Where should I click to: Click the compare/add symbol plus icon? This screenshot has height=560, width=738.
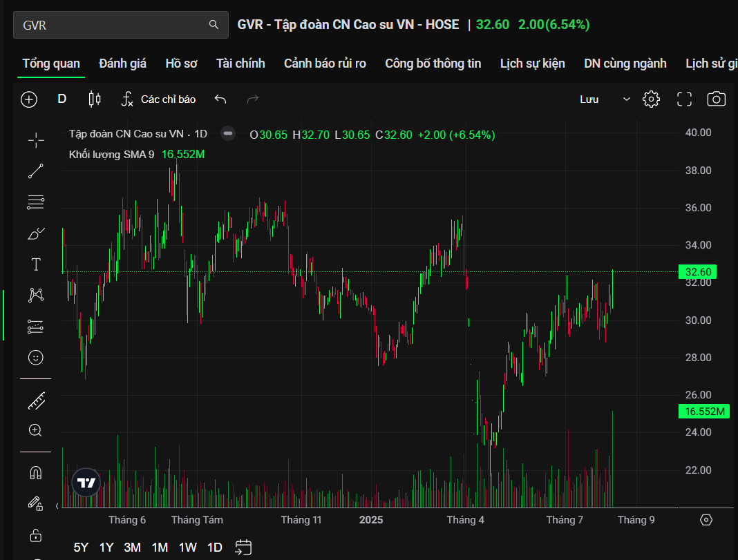pos(29,99)
